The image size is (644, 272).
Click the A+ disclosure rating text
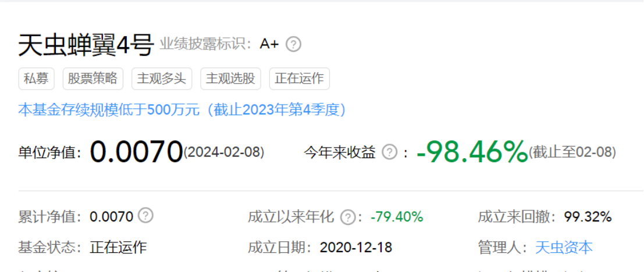click(x=269, y=44)
